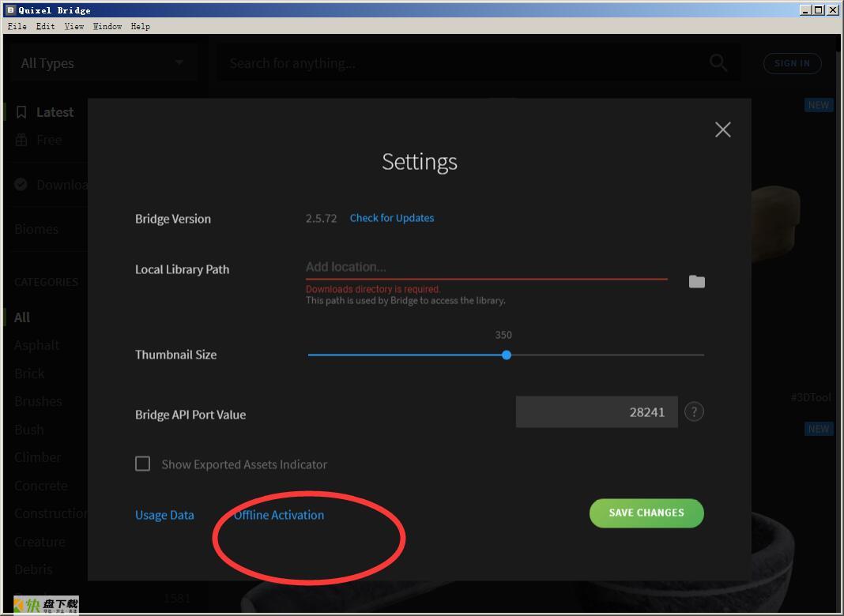Image resolution: width=844 pixels, height=616 pixels.
Task: Select the Climber category
Action: [x=38, y=457]
